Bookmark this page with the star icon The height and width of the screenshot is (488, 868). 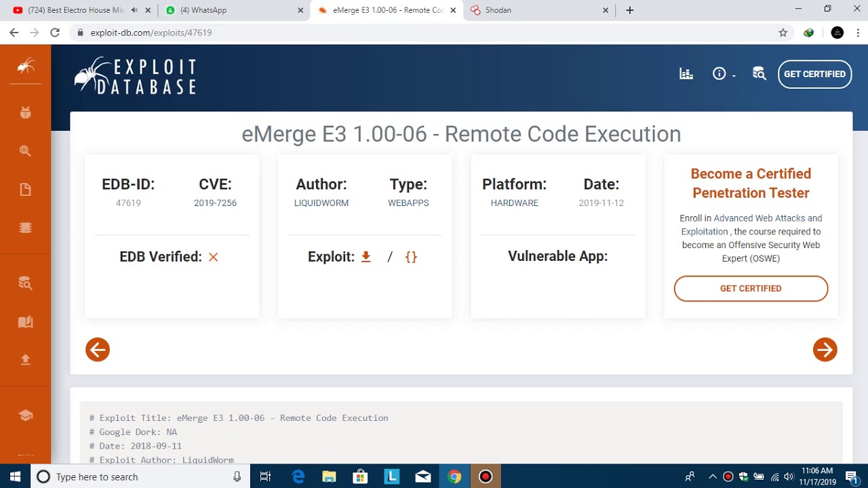pos(783,33)
